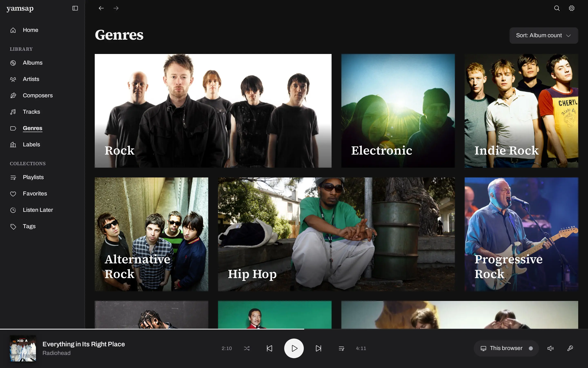This screenshot has width=588, height=368.
Task: Open the Rock genre card
Action: click(213, 111)
